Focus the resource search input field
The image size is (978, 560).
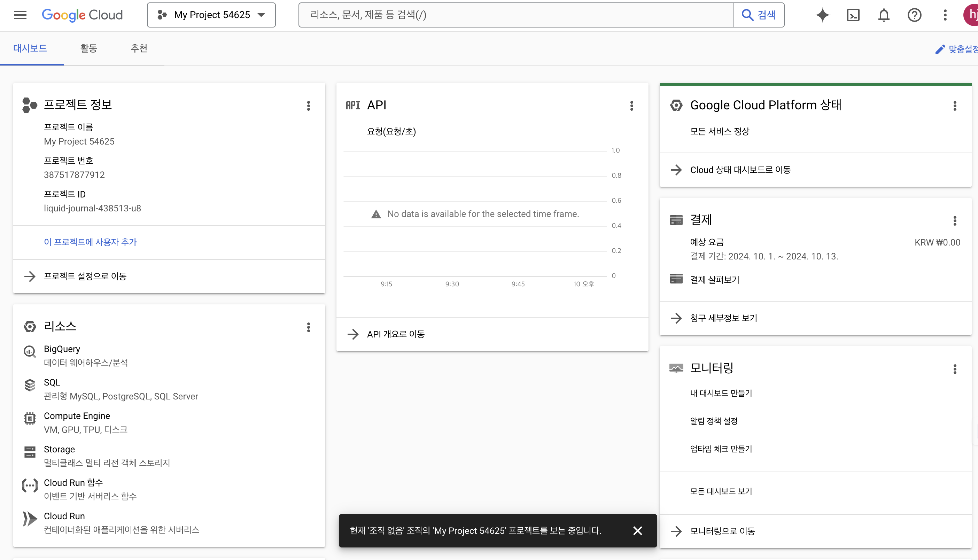pos(515,15)
